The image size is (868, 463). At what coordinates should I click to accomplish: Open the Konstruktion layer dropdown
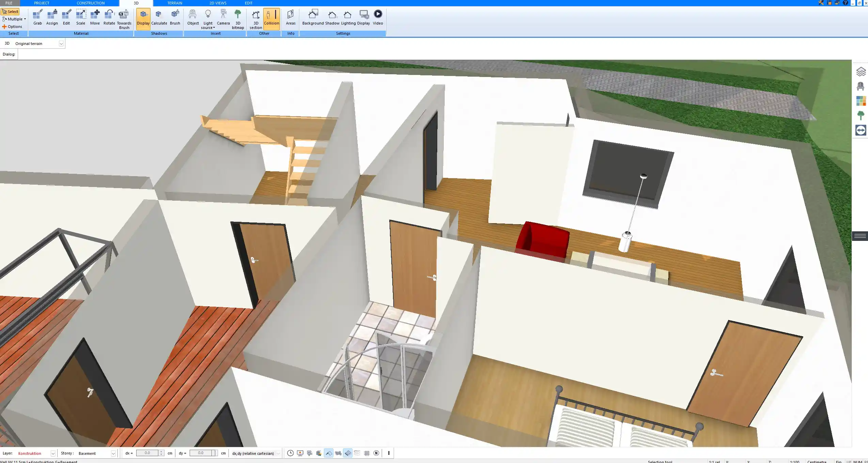click(x=53, y=453)
